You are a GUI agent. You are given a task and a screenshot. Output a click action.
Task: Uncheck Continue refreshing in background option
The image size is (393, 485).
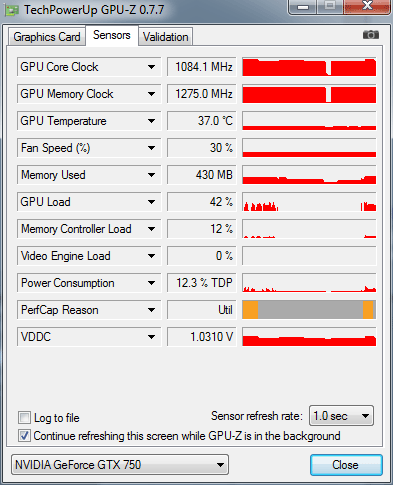[24, 436]
